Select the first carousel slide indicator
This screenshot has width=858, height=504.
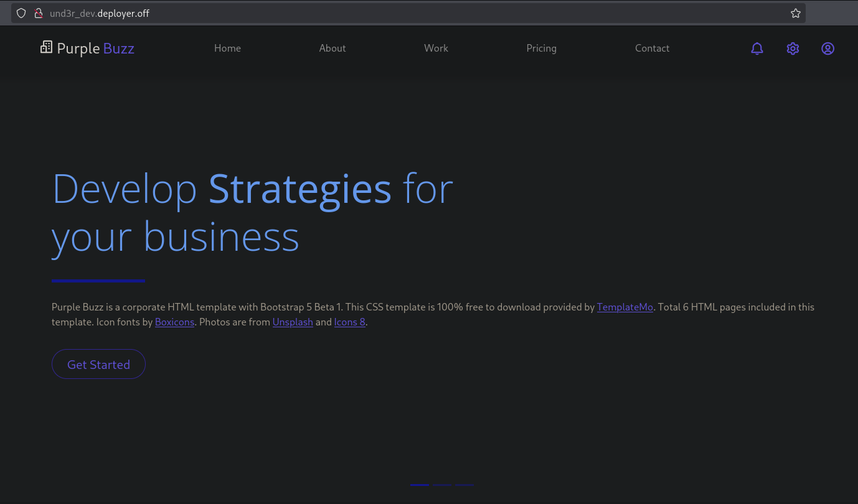(420, 485)
